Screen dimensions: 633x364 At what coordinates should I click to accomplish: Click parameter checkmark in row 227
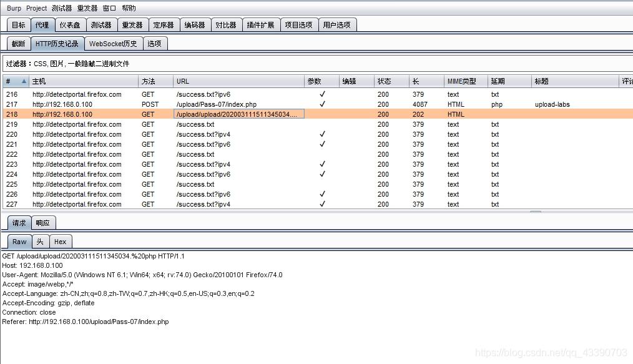(x=322, y=204)
